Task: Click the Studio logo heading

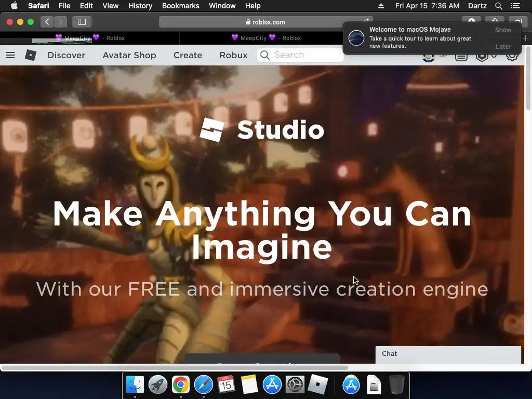Action: [262, 130]
